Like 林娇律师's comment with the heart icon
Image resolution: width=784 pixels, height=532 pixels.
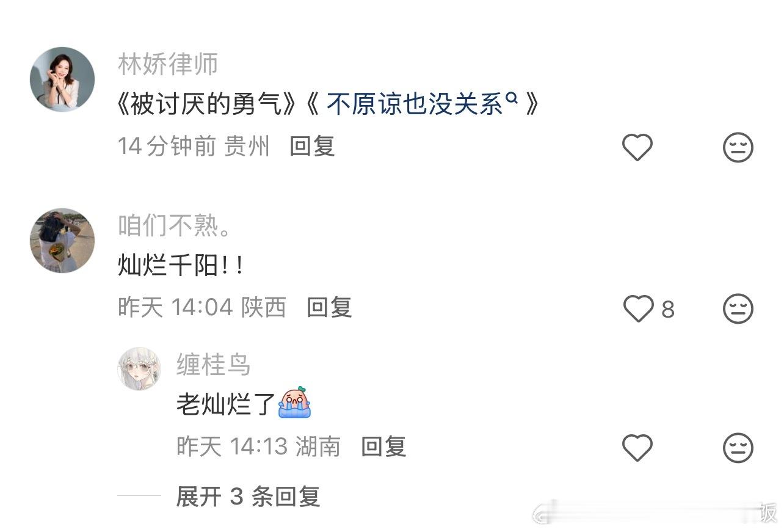coord(637,148)
